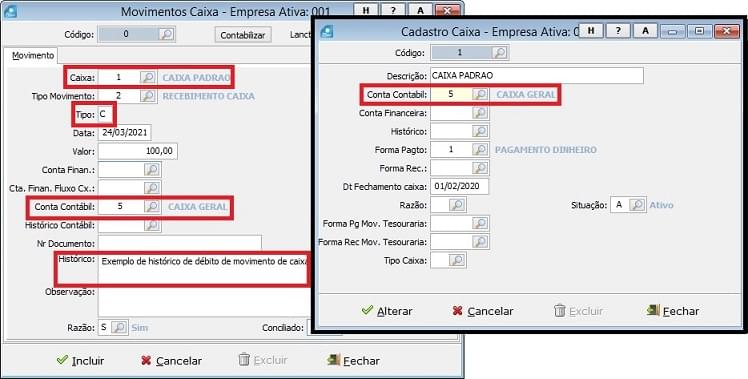The height and width of the screenshot is (379, 748).
Task: Open the Forma Pagto search icon
Action: tap(480, 149)
